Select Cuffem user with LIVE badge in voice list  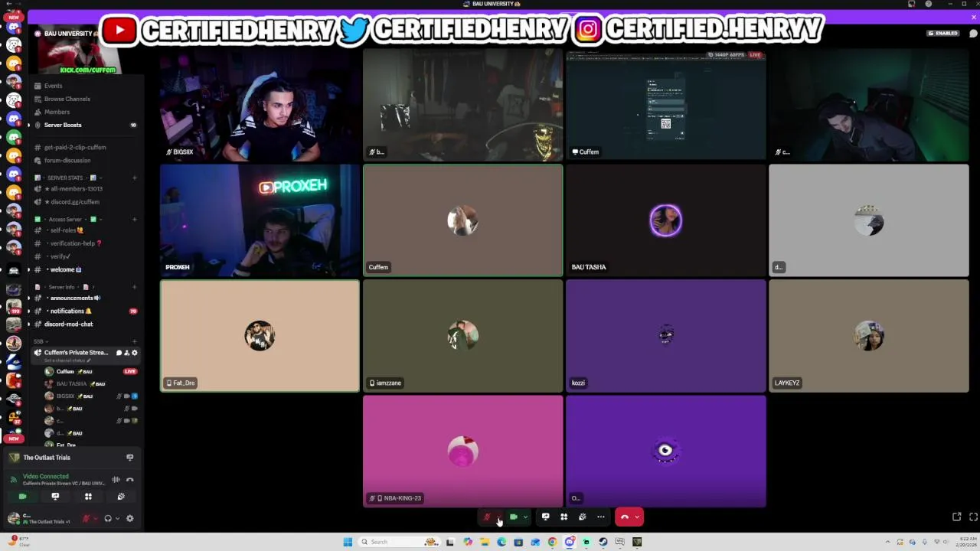(x=90, y=371)
